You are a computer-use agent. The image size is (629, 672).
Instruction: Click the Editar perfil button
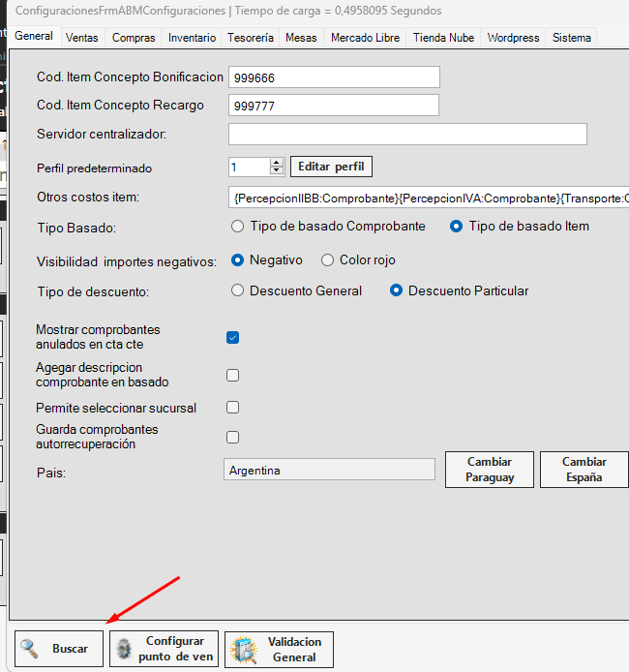[x=331, y=167]
